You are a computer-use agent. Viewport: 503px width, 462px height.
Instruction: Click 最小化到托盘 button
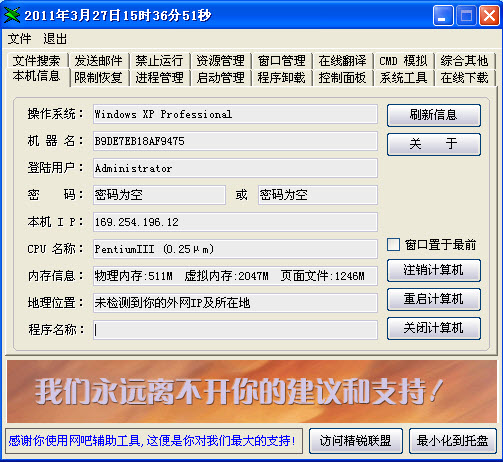tap(452, 441)
